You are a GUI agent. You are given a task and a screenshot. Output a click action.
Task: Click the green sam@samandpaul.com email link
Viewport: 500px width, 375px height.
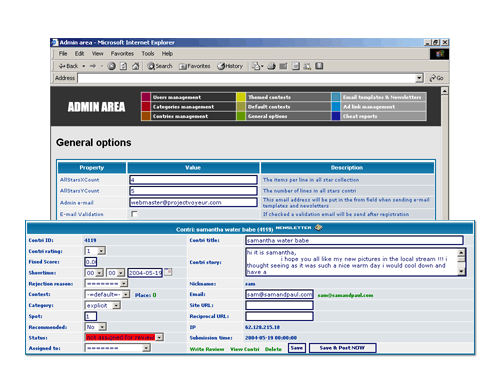(345, 295)
